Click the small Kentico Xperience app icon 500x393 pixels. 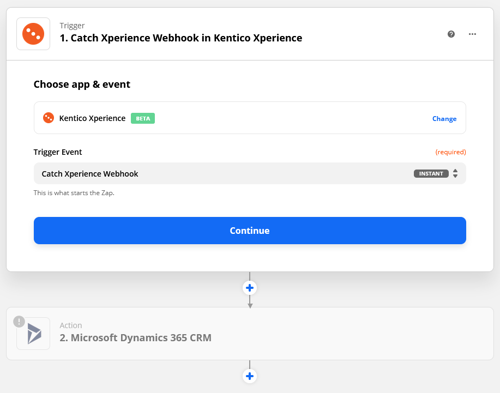point(48,118)
